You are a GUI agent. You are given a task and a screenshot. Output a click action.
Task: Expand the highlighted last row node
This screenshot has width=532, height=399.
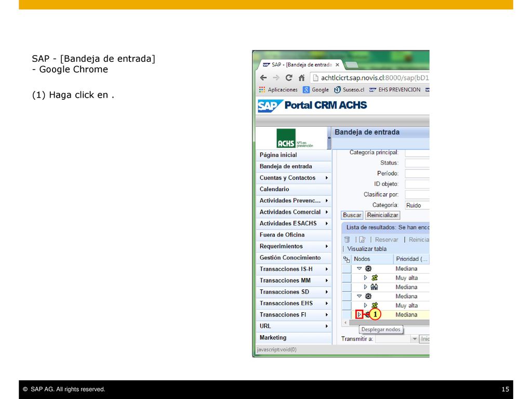click(x=360, y=314)
